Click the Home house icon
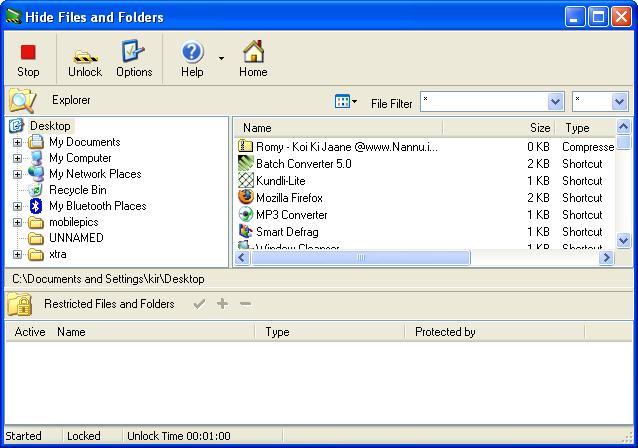Viewport: 638px width, 448px height. click(253, 51)
